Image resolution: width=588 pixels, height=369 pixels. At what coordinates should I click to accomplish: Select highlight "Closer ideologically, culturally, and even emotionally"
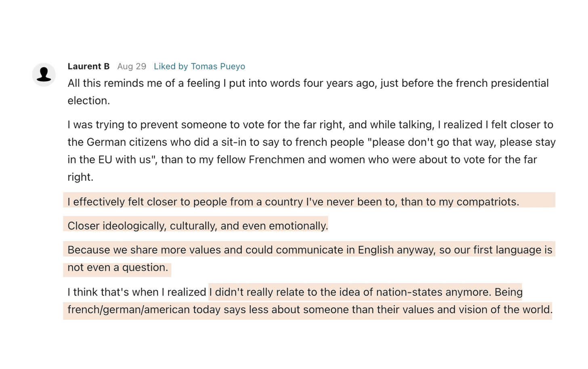197,226
